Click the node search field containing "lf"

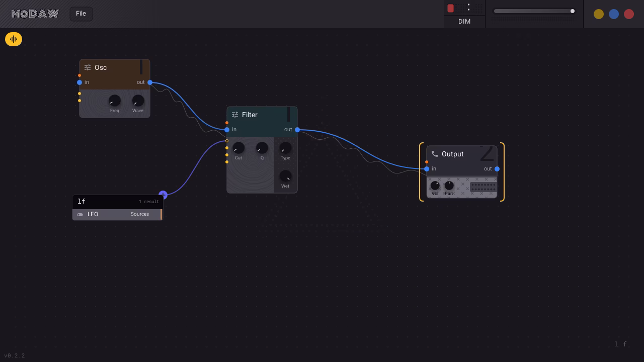click(x=118, y=202)
